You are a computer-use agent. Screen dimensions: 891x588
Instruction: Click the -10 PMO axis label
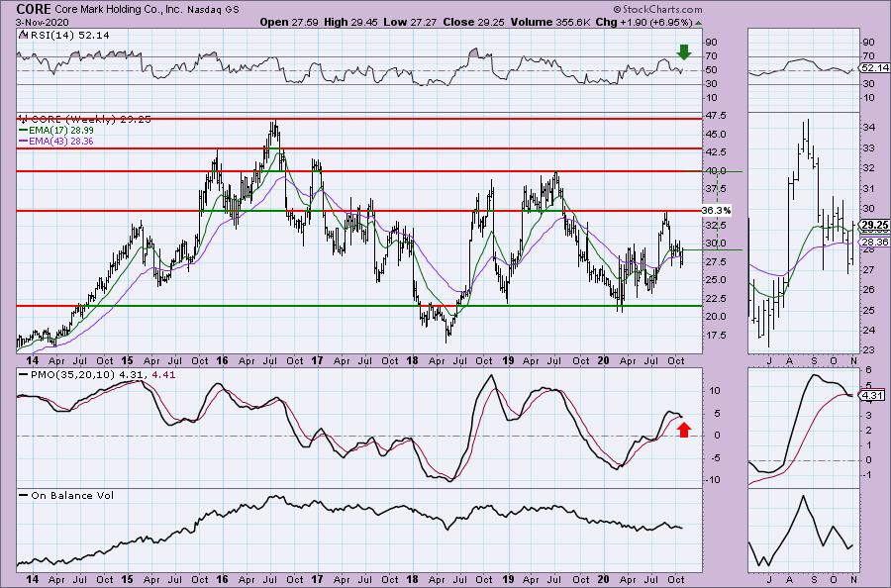tap(713, 480)
